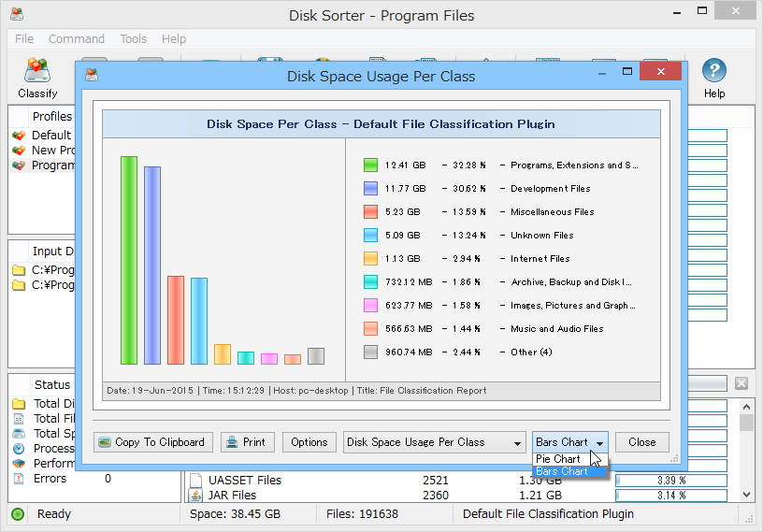Click the Total Space status disk icon
Viewport: 763px width, 532px height.
tap(19, 434)
